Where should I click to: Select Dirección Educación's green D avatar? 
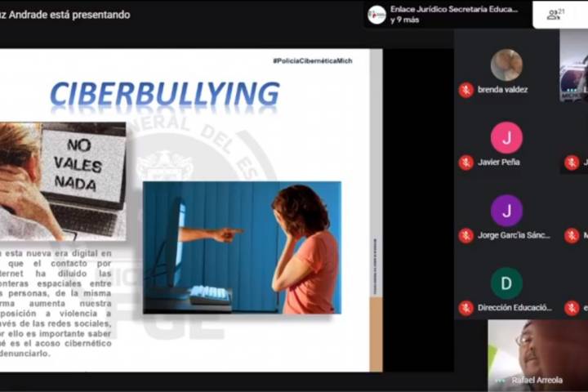[506, 283]
